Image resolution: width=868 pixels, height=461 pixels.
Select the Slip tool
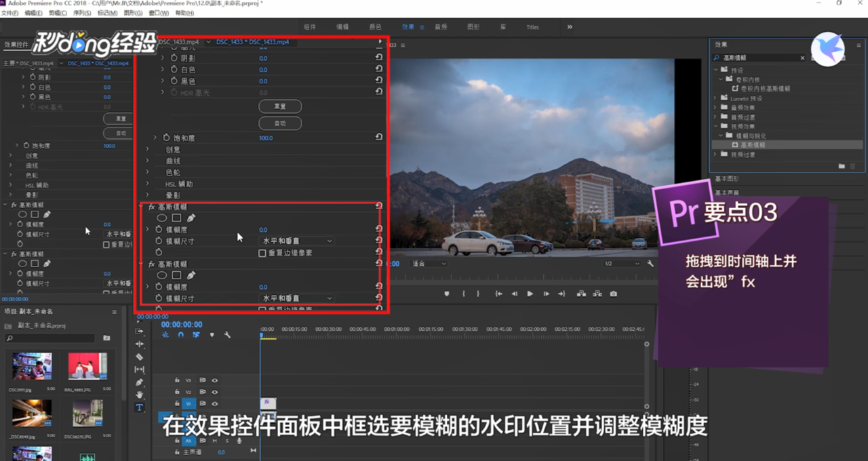(140, 369)
